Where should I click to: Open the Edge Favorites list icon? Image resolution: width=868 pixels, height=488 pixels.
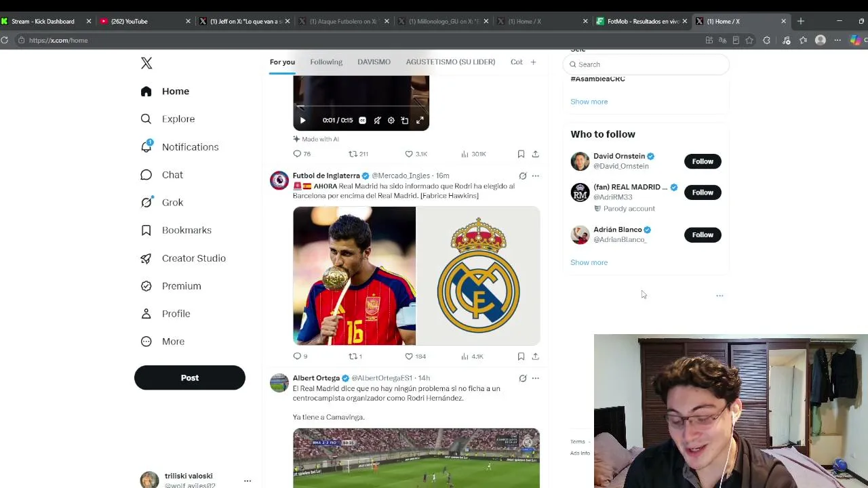[x=804, y=40]
